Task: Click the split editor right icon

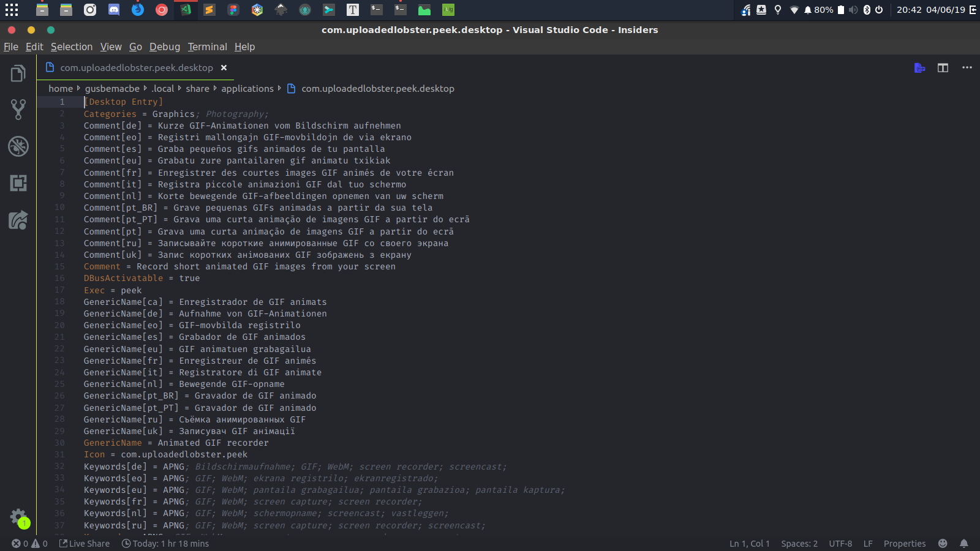Action: point(943,68)
